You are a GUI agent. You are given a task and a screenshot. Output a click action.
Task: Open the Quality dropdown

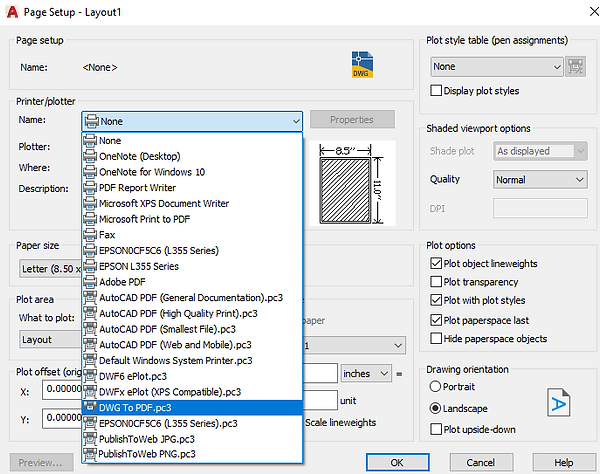(x=540, y=179)
